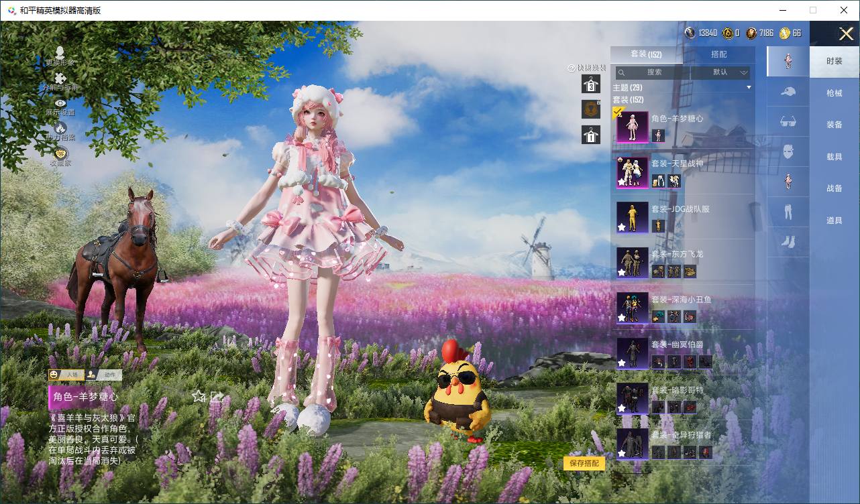Open the 默认 sort dropdown
This screenshot has width=860, height=504.
pyautogui.click(x=720, y=72)
